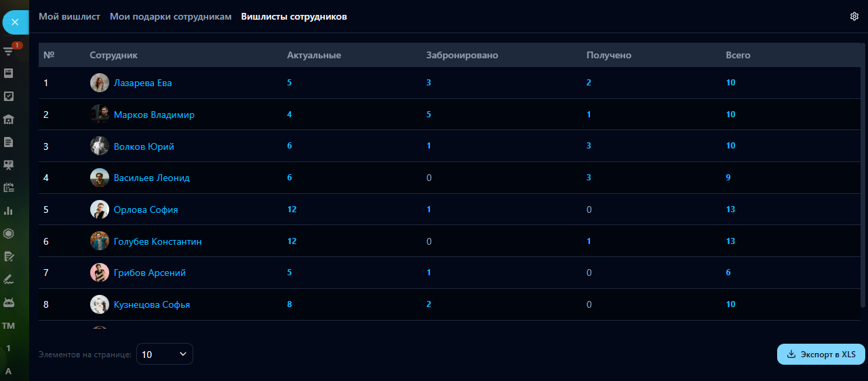Image resolution: width=868 pixels, height=381 pixels.
Task: Click the vertical scrollbar of the table
Action: point(863,176)
